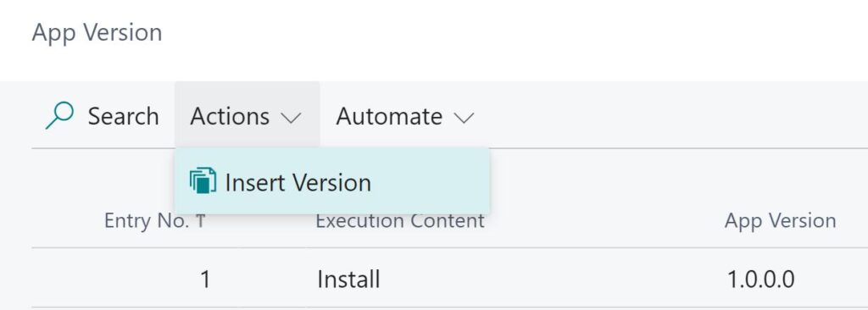Screen dimensions: 868x310
Task: Click the Search text button
Action: click(x=124, y=116)
